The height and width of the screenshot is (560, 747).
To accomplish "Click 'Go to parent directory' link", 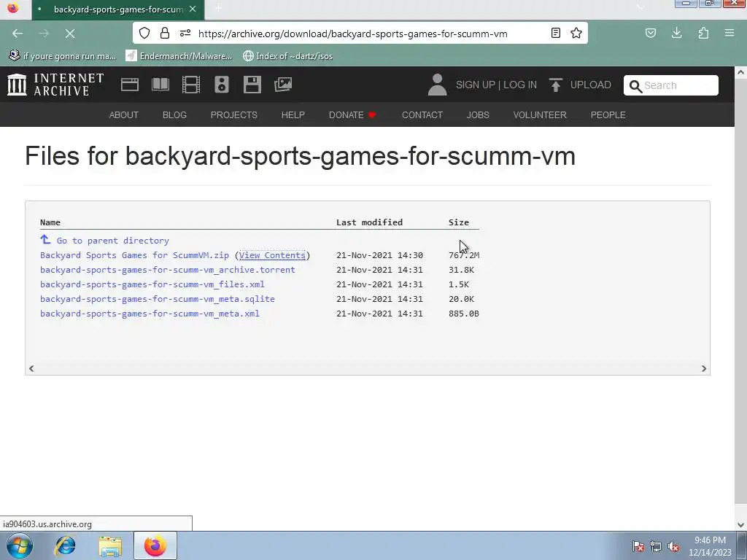I will tap(113, 241).
